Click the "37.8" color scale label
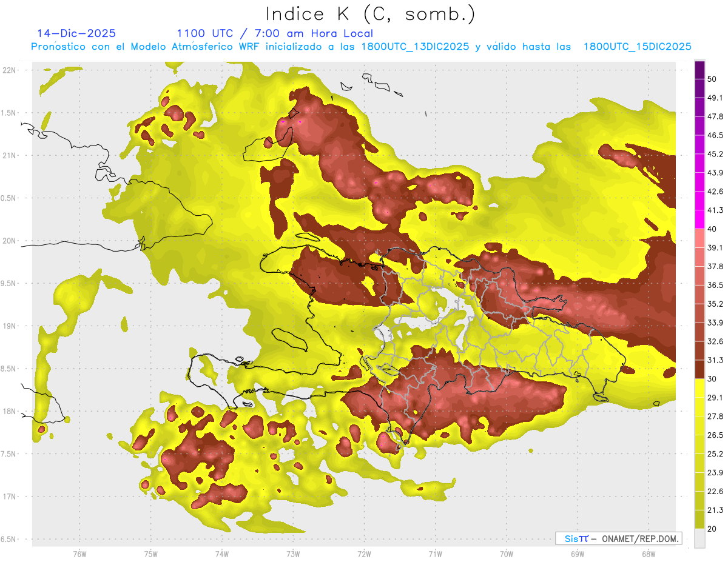The height and width of the screenshot is (562, 728). (x=715, y=267)
